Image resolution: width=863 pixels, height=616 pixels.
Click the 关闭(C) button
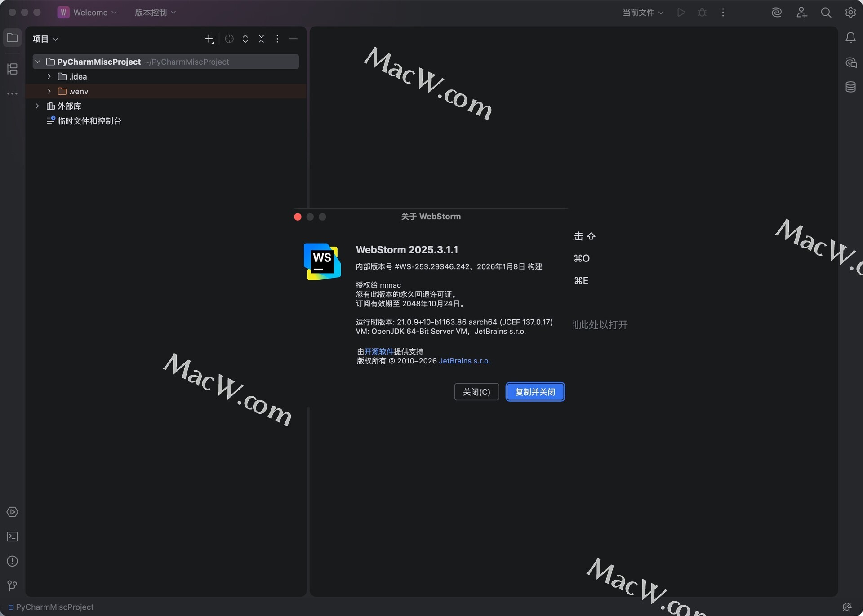pyautogui.click(x=476, y=392)
